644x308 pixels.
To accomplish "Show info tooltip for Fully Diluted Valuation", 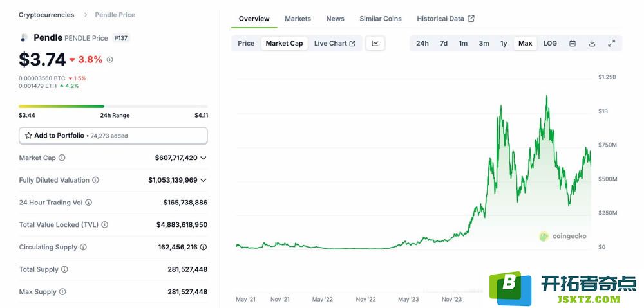I will point(95,180).
